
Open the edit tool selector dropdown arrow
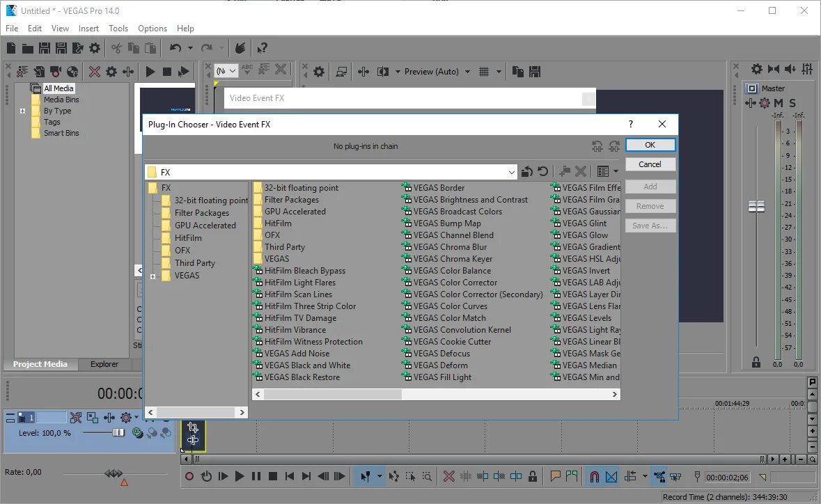click(x=380, y=476)
